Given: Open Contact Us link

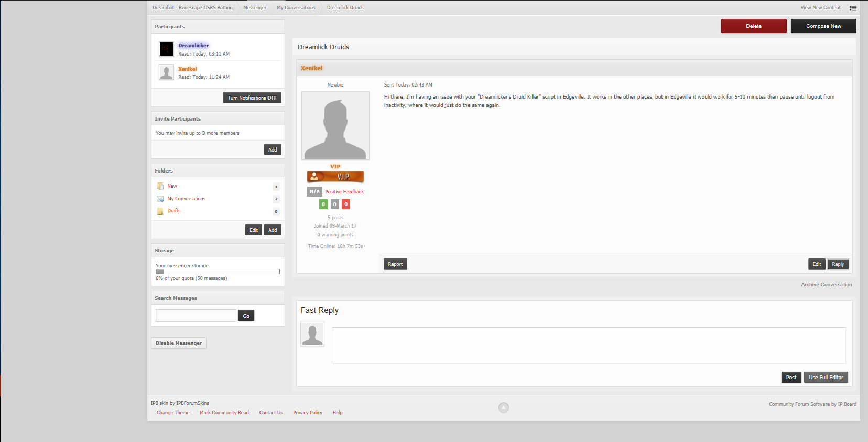Looking at the screenshot, I should [x=271, y=413].
